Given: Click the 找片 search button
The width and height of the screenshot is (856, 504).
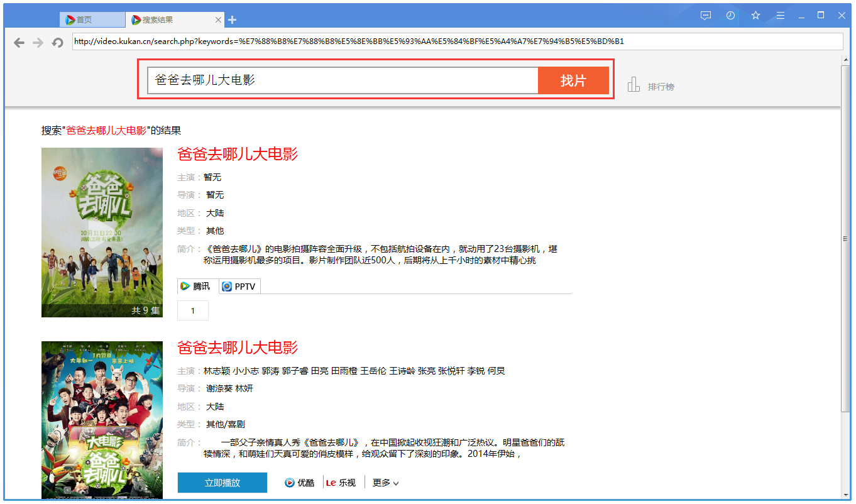Looking at the screenshot, I should [x=573, y=80].
